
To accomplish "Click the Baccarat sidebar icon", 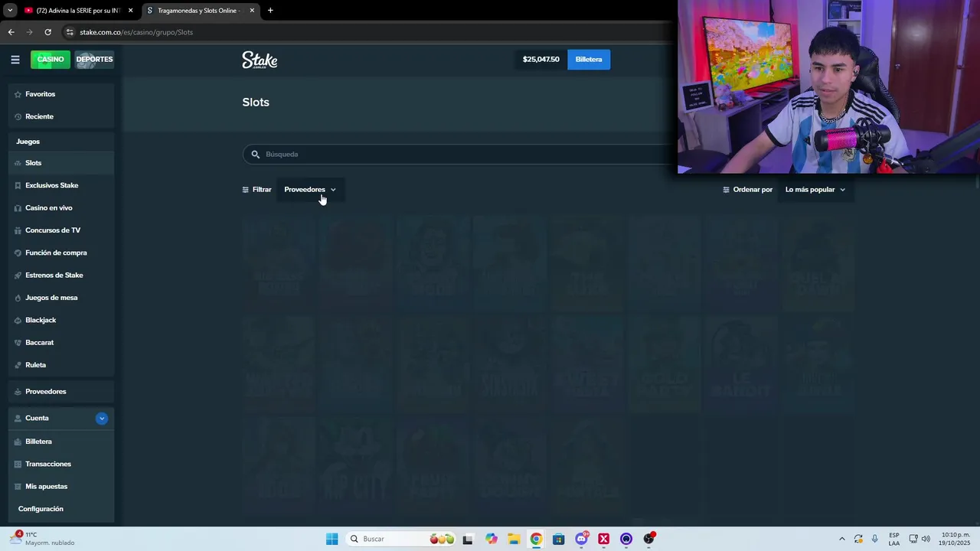I will 18,343.
